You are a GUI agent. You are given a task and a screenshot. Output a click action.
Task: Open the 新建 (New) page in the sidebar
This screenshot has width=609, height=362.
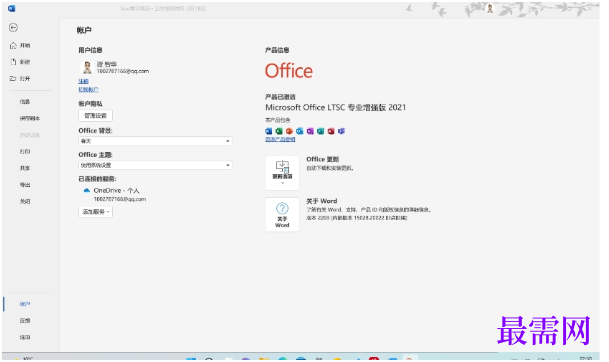(20, 62)
